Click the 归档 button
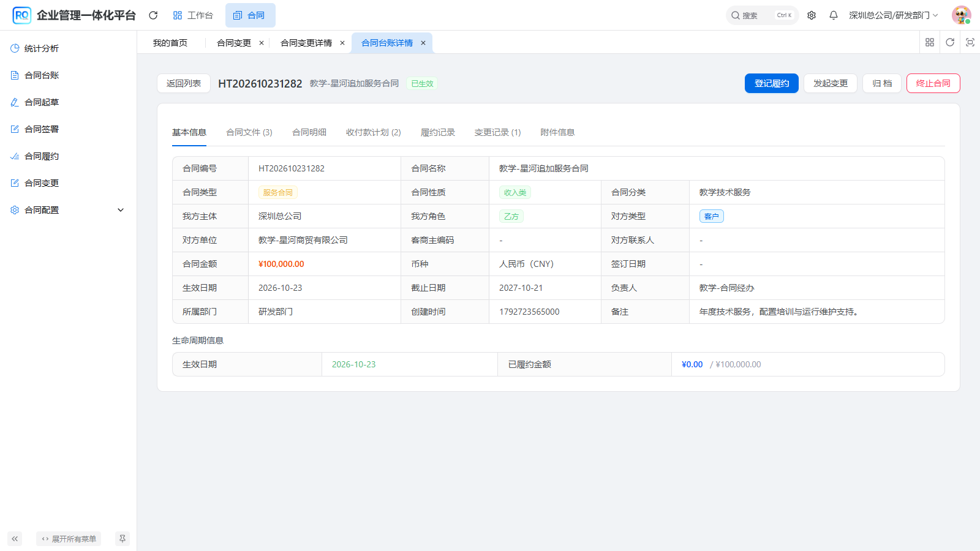 click(x=882, y=83)
